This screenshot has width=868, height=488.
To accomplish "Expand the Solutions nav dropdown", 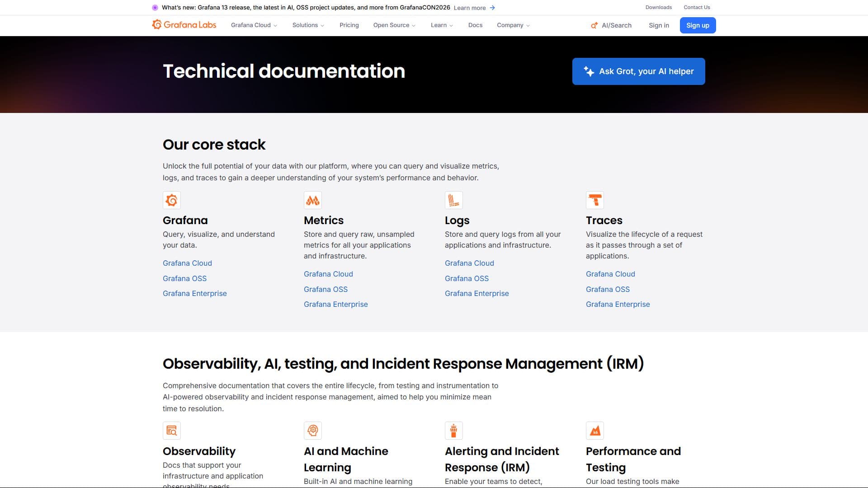I will click(x=308, y=25).
